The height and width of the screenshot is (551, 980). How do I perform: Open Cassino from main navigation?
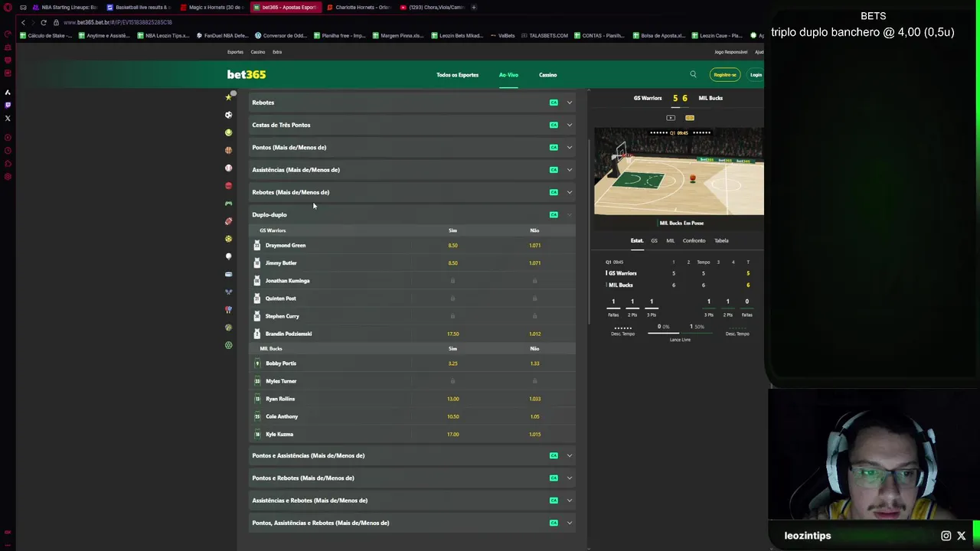pos(547,75)
